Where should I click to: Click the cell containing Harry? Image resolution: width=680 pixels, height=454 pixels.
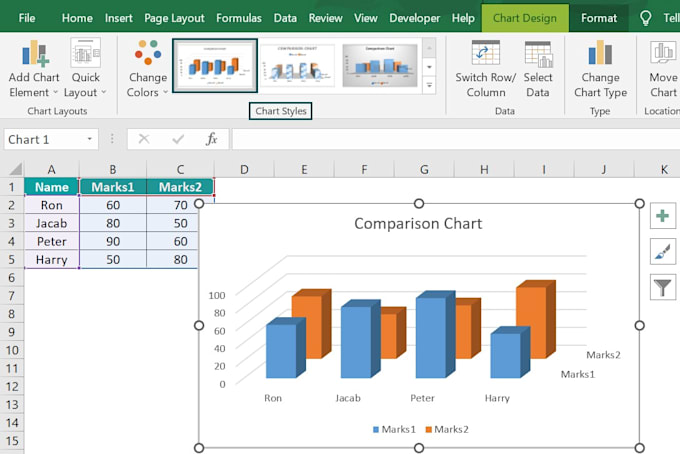click(x=52, y=259)
